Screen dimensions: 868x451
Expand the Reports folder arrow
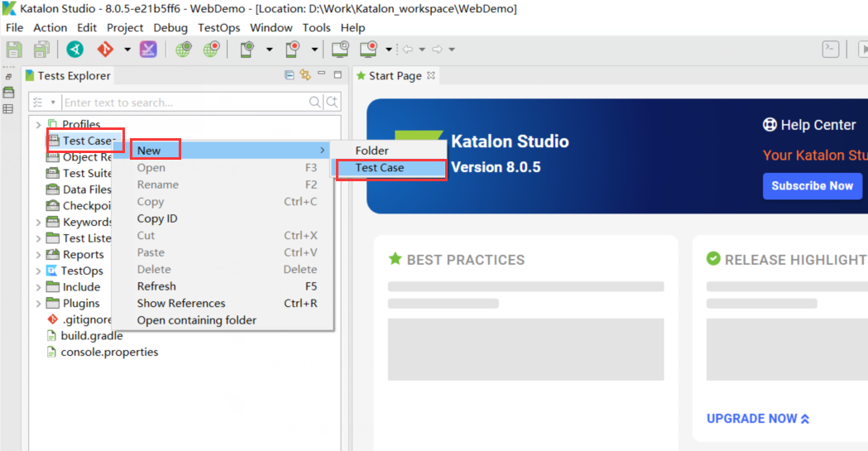[38, 255]
